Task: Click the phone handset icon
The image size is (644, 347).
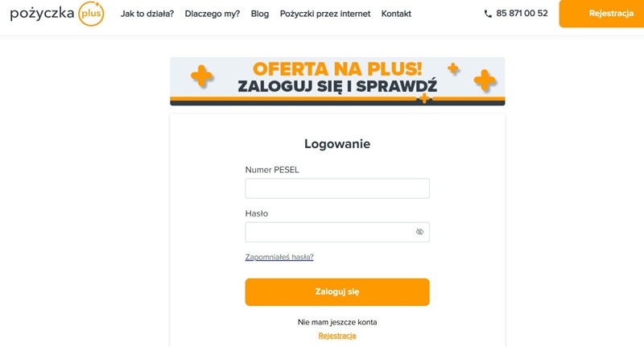Action: click(488, 14)
